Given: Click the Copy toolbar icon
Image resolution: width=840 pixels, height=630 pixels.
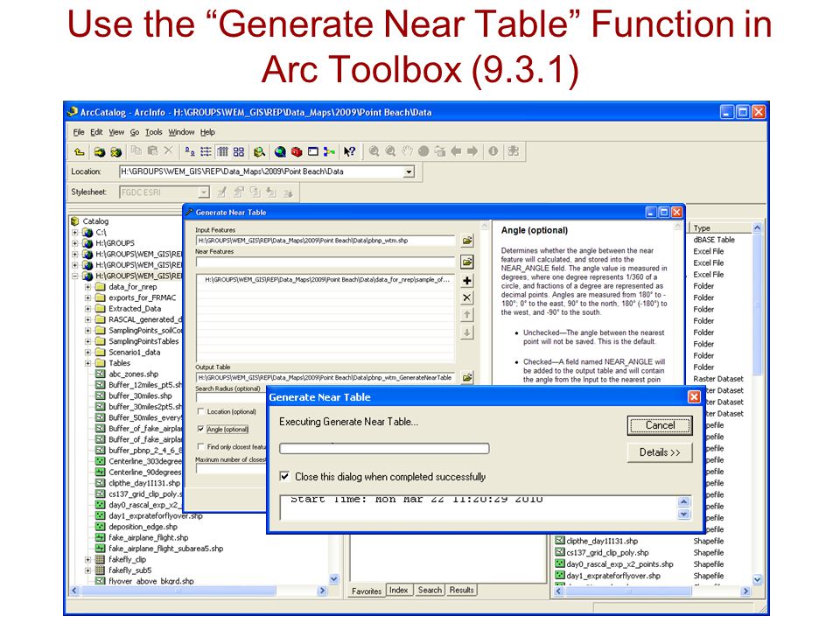Looking at the screenshot, I should click(x=136, y=151).
